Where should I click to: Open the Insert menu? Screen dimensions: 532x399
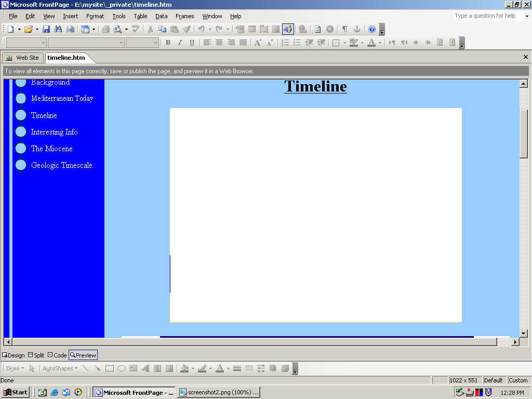pos(70,16)
